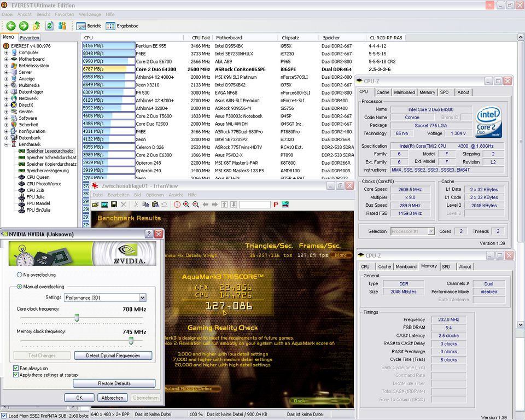Screen dimensions: 525x420
Task: Click the NVIDIA dialog help question mark
Action: click(x=149, y=234)
